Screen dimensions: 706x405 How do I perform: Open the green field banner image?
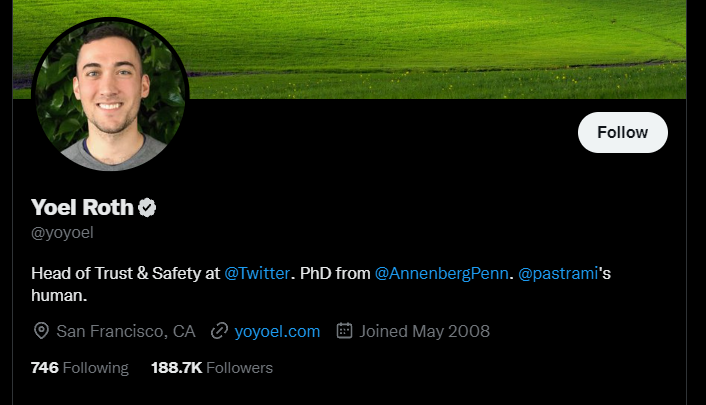(x=349, y=49)
